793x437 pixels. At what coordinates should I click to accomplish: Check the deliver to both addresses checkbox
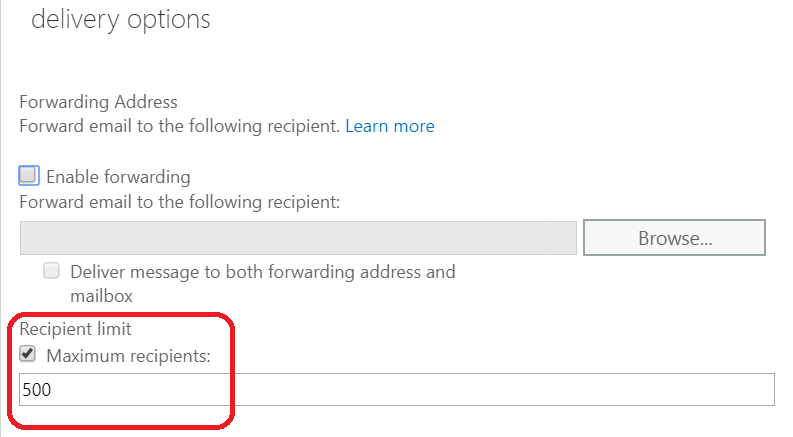(x=51, y=271)
